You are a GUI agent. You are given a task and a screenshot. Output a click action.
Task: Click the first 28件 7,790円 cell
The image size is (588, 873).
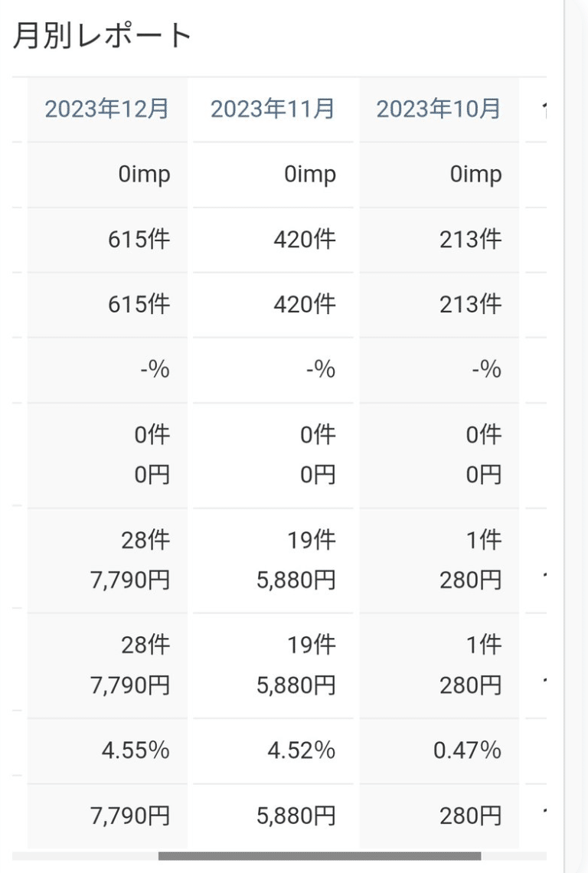tap(107, 560)
